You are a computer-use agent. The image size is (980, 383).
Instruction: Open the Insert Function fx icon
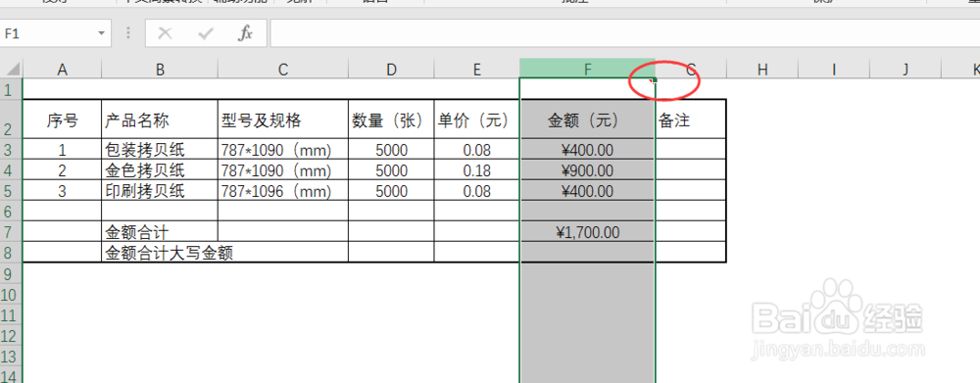(246, 33)
